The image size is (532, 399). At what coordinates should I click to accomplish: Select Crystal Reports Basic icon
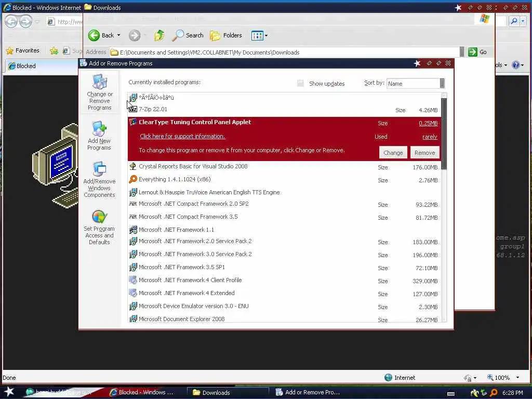click(x=133, y=166)
